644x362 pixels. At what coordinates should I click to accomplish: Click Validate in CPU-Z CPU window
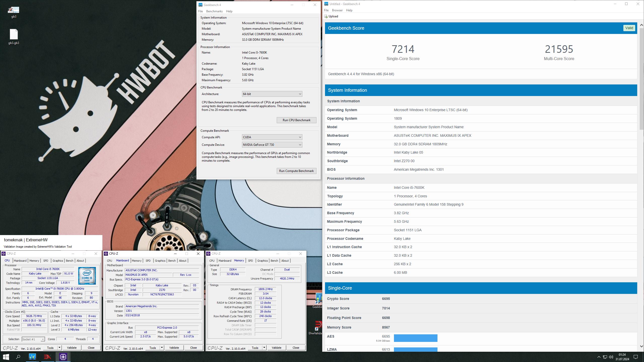pos(72,348)
